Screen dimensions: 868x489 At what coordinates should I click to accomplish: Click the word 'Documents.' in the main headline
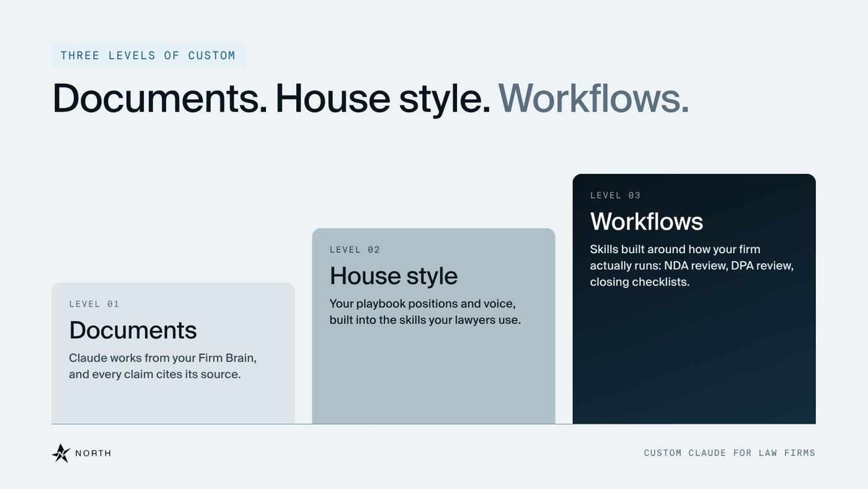click(160, 98)
